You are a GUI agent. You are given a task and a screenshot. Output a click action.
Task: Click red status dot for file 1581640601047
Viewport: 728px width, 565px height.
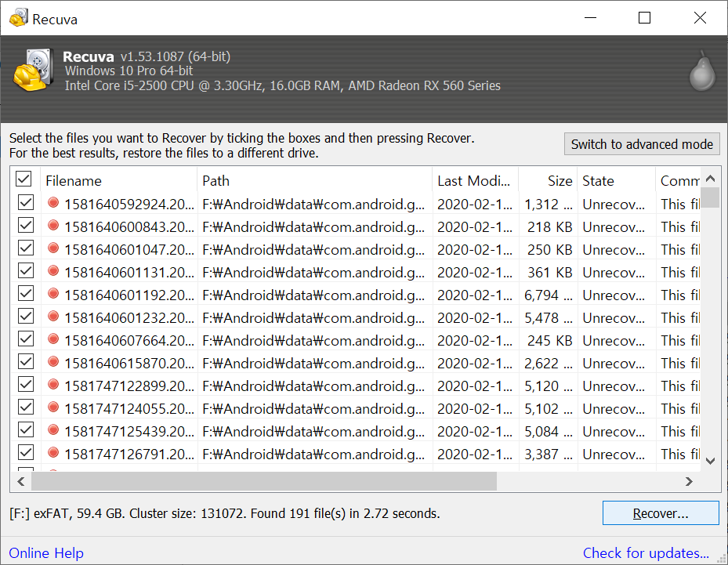pos(53,248)
